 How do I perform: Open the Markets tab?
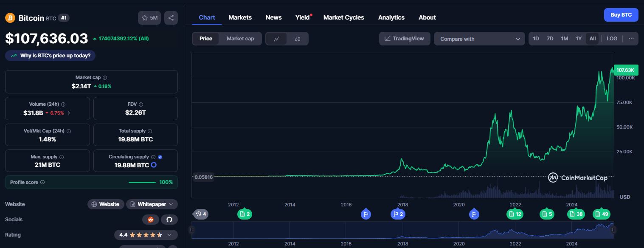240,17
